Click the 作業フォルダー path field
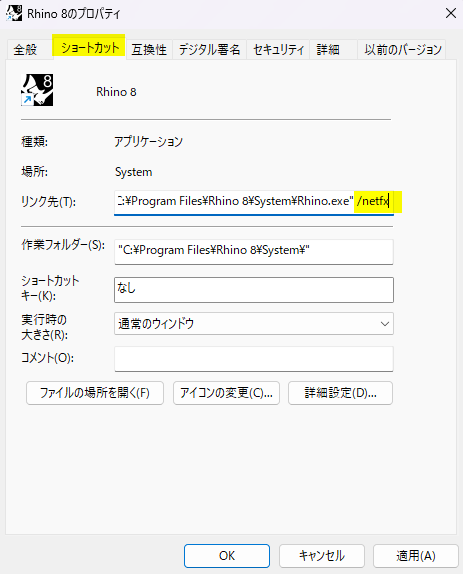The width and height of the screenshot is (463, 574). coord(254,251)
